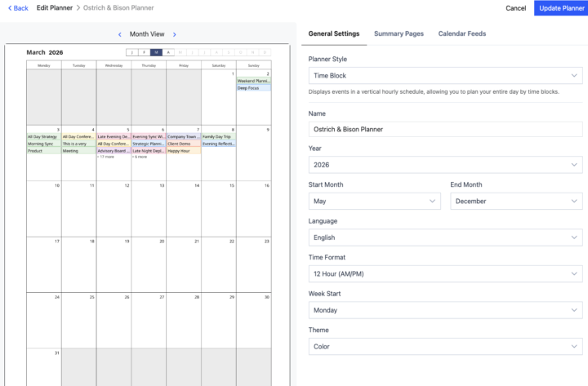
Task: Click the Back link
Action: (x=18, y=8)
